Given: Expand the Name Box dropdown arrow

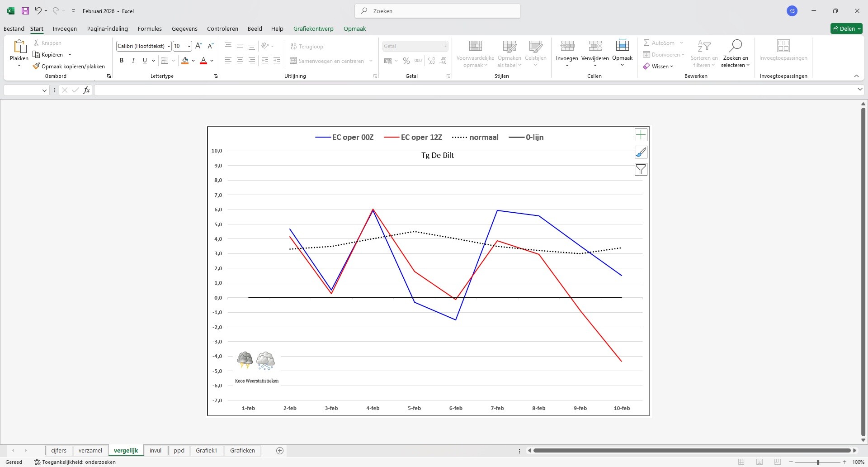Looking at the screenshot, I should point(44,91).
